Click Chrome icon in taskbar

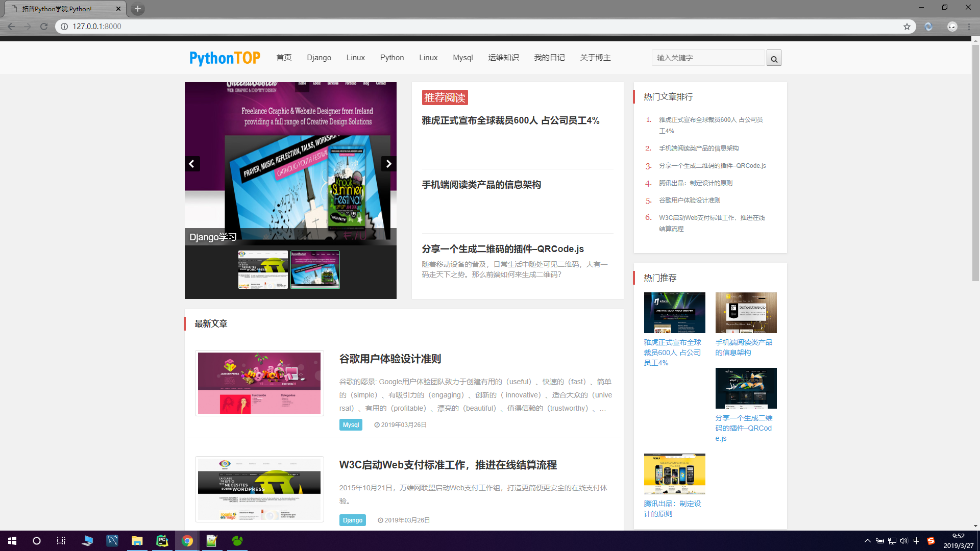[187, 541]
